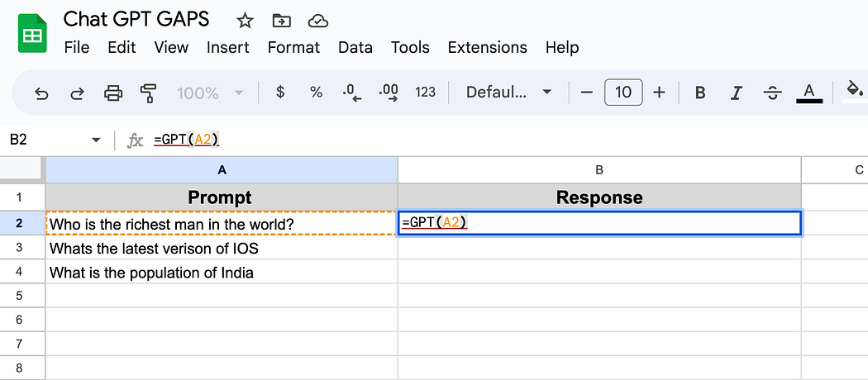This screenshot has height=380, width=868.
Task: Format as percent with % icon
Action: [x=316, y=92]
